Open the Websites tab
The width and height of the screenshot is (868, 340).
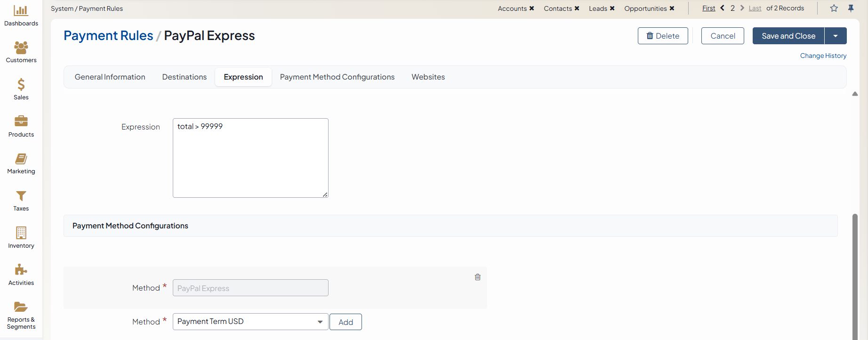[x=428, y=77]
